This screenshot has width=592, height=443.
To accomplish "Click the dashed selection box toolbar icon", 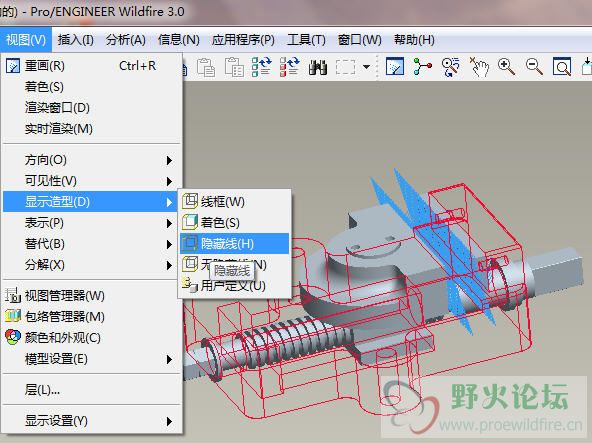I will (345, 67).
